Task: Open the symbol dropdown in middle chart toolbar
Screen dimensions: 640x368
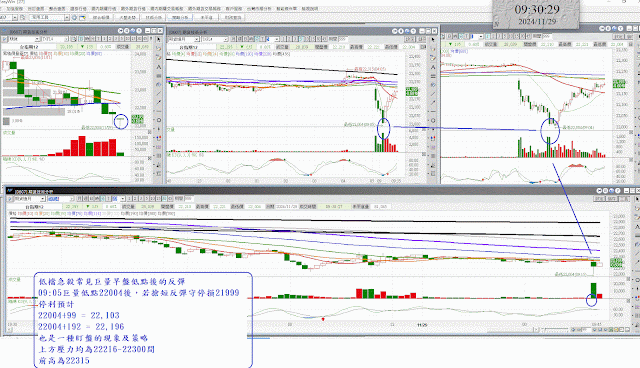Action: (225, 39)
